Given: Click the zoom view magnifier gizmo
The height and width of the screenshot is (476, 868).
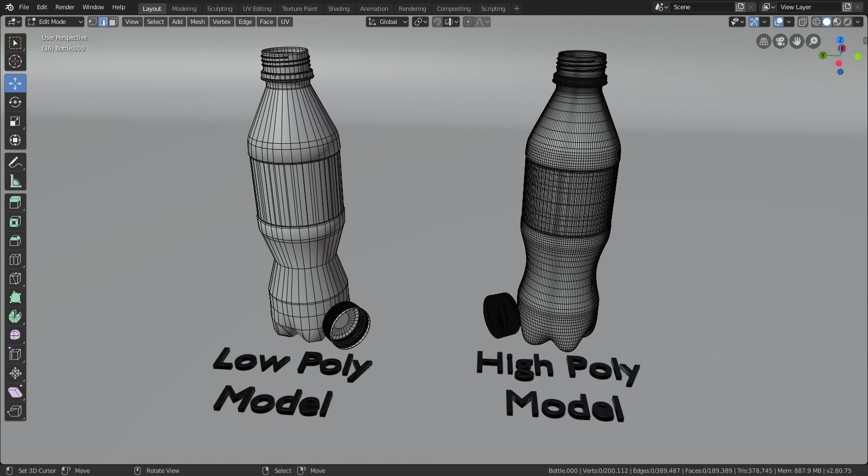Looking at the screenshot, I should point(813,41).
